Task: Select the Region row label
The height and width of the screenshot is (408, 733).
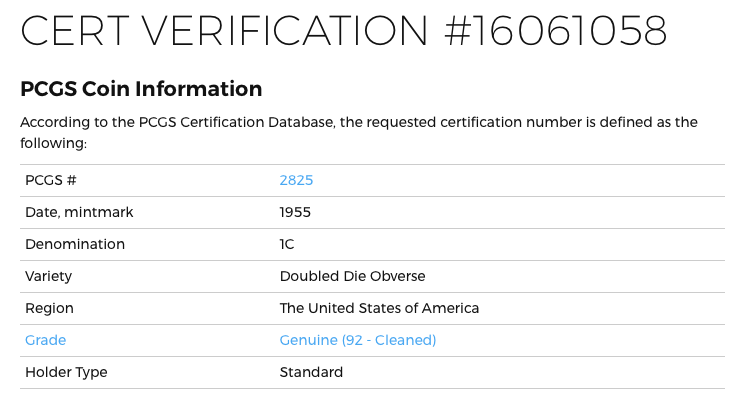Action: pos(49,308)
